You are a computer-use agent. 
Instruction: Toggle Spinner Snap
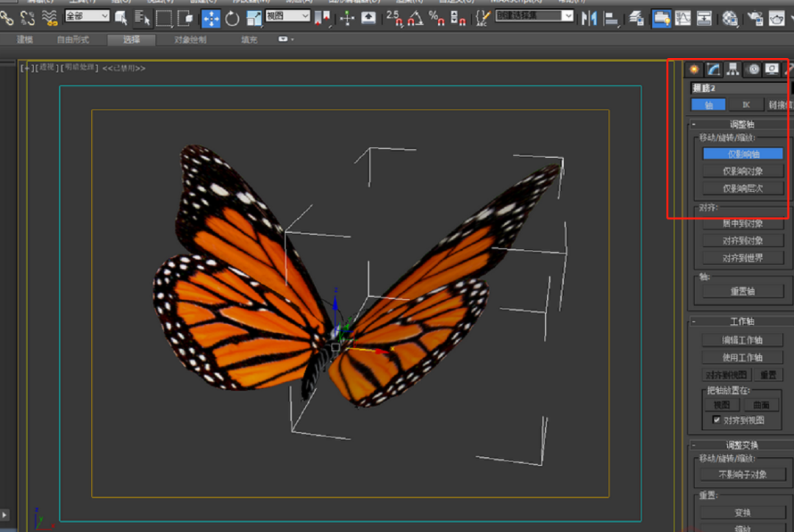[458, 18]
